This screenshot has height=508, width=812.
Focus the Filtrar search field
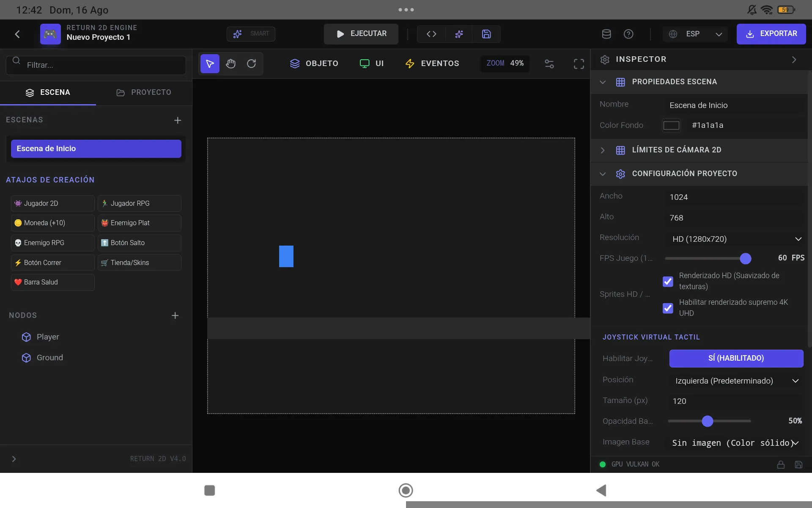96,65
